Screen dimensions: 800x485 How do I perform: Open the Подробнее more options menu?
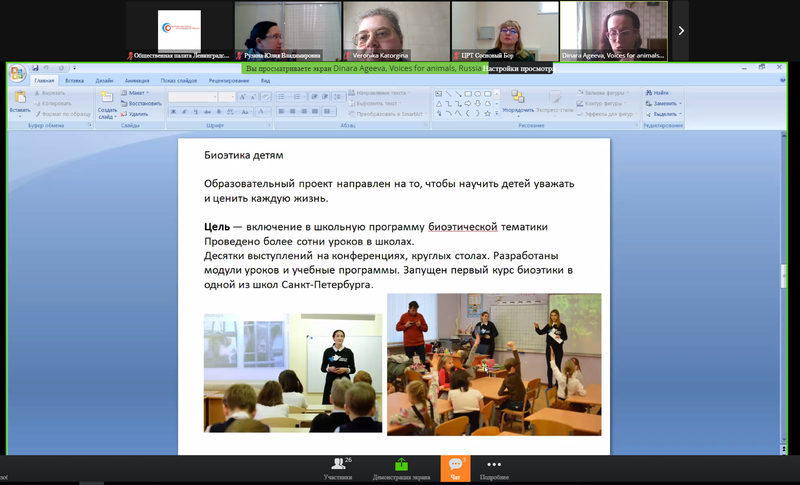[x=494, y=468]
